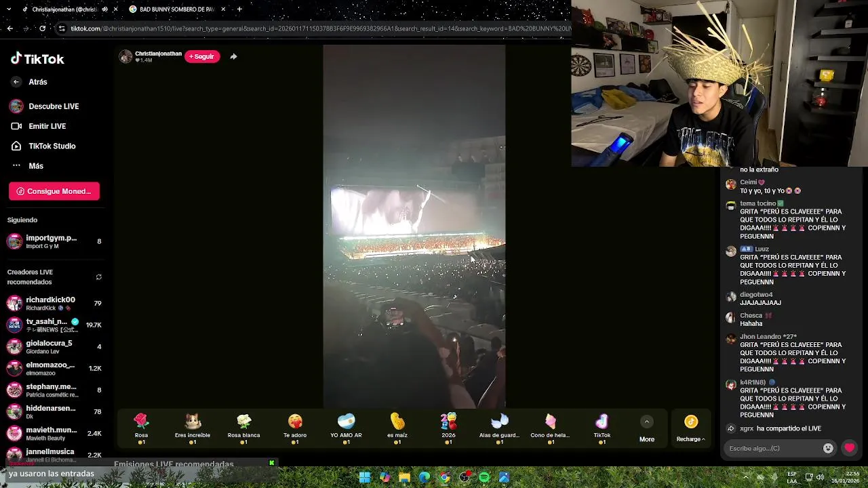The height and width of the screenshot is (488, 868).
Task: Open a new browser tab
Action: point(239,9)
